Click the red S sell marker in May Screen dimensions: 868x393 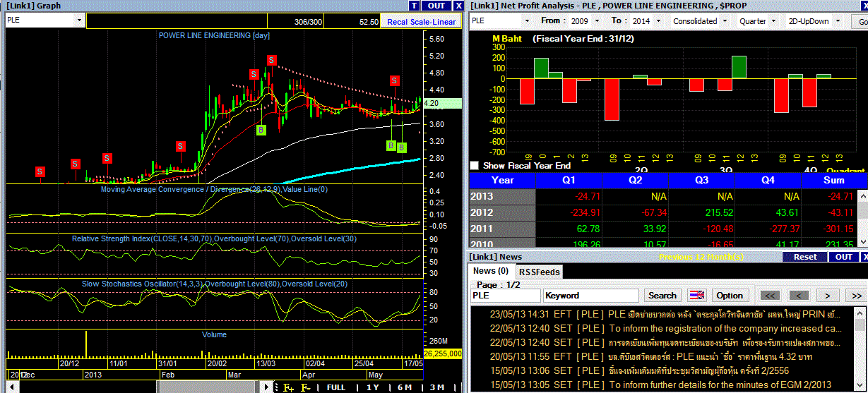[395, 80]
